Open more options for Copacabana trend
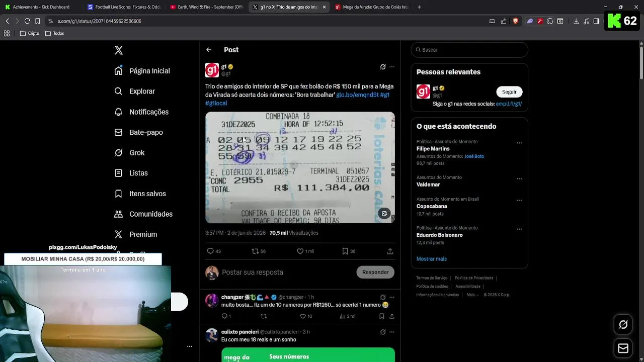644x362 pixels. (519, 200)
